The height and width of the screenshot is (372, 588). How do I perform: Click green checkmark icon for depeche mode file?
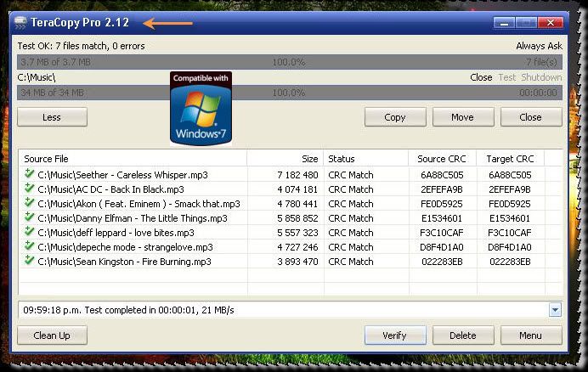(x=30, y=246)
